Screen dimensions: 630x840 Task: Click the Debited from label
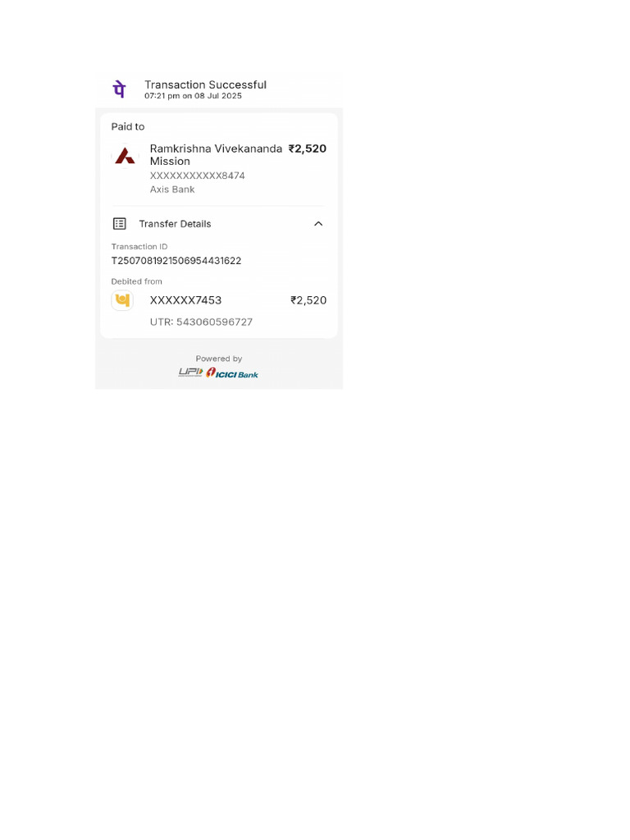pos(137,281)
